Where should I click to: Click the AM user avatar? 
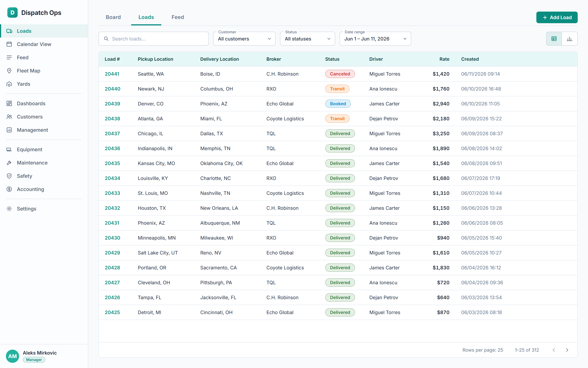point(12,356)
